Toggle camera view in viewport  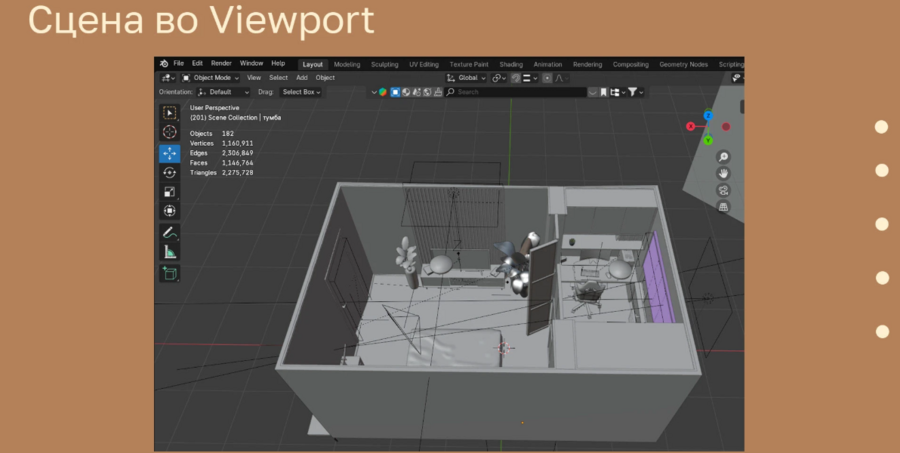pos(723,190)
